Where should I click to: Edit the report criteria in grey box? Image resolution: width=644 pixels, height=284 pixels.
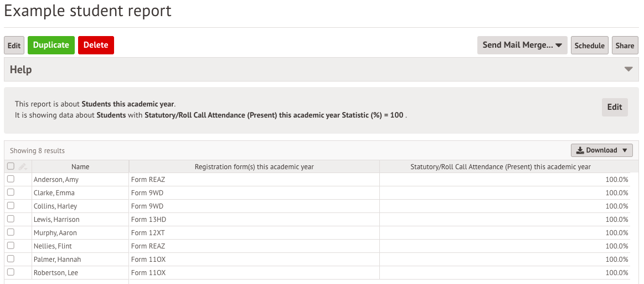[x=615, y=107]
